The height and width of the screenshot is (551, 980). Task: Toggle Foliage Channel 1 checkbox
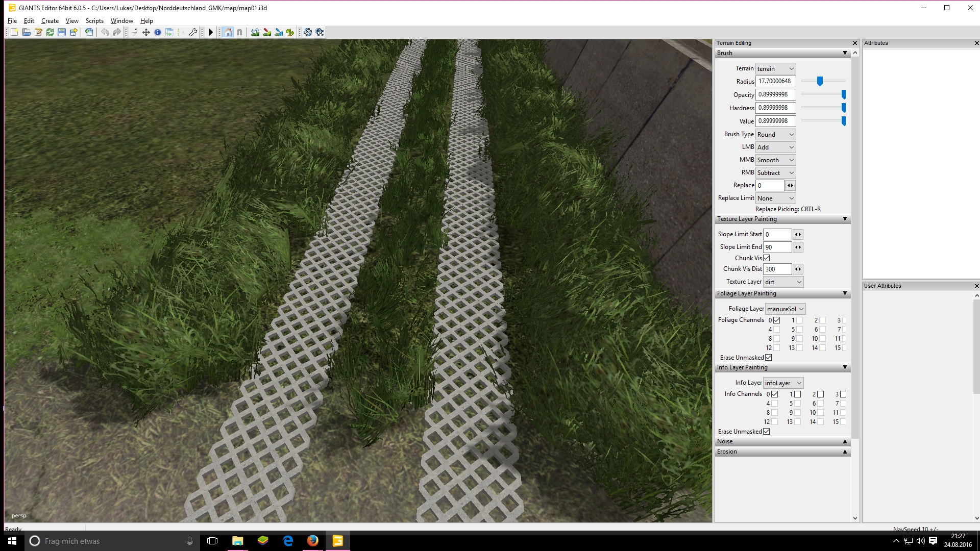point(799,320)
